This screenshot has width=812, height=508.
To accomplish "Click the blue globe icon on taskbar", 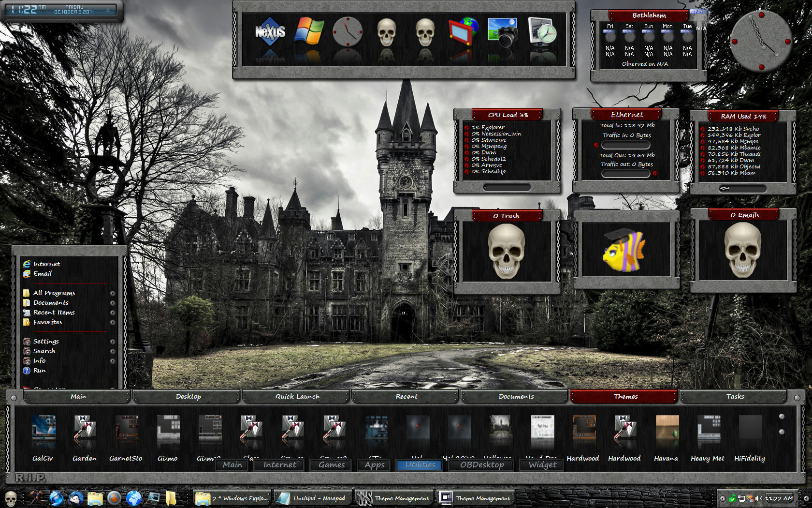I will [x=133, y=498].
